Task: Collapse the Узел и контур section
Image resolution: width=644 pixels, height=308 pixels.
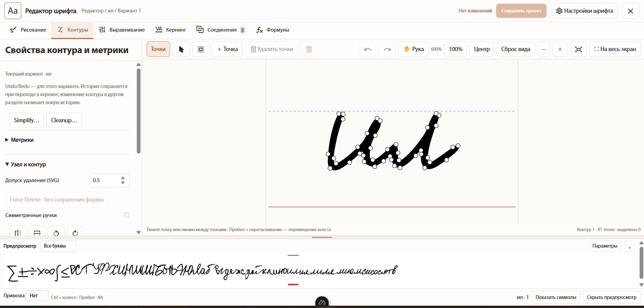Action: (x=26, y=165)
